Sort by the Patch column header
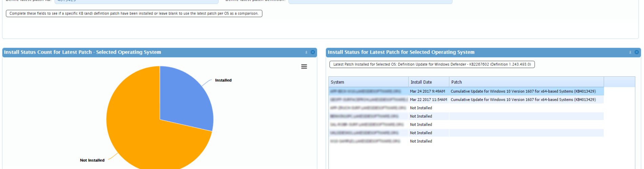Image resolution: width=644 pixels, height=169 pixels. pos(526,82)
